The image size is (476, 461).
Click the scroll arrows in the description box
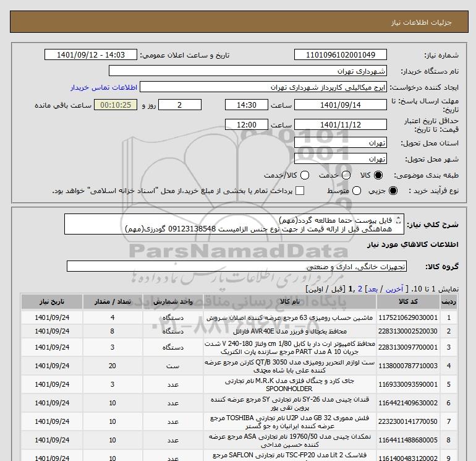[399, 220]
